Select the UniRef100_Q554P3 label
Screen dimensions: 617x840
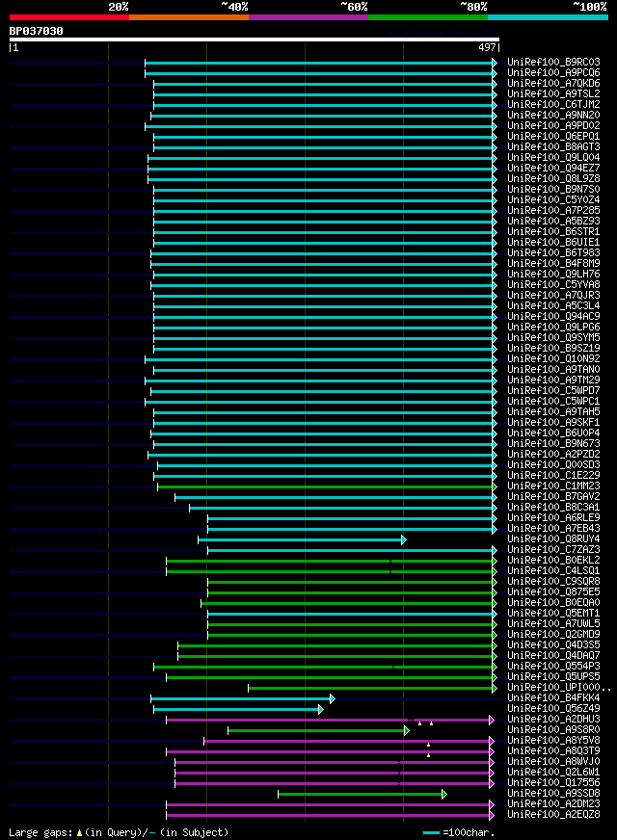(553, 666)
